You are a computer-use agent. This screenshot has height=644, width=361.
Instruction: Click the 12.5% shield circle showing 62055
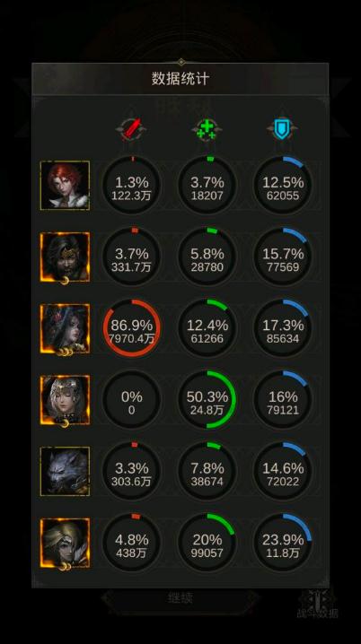283,186
